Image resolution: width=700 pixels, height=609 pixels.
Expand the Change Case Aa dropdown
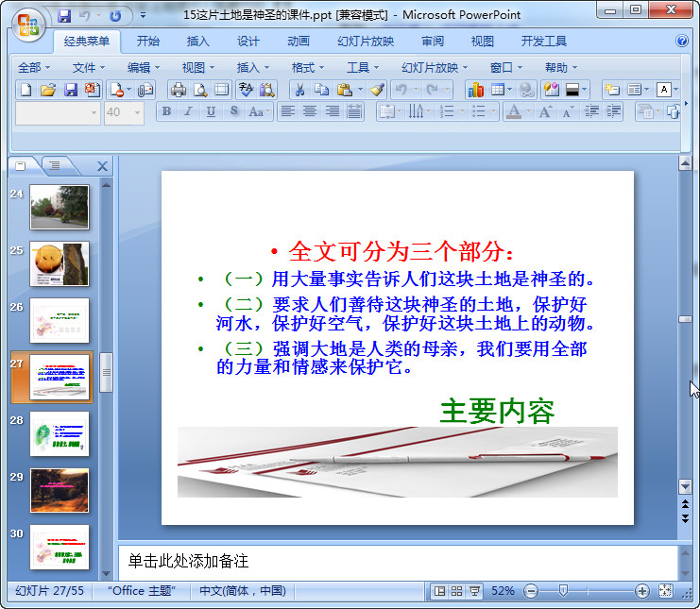pyautogui.click(x=268, y=111)
